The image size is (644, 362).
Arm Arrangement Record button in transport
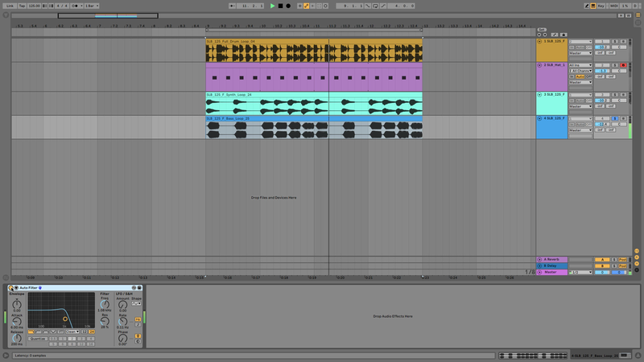(x=288, y=6)
